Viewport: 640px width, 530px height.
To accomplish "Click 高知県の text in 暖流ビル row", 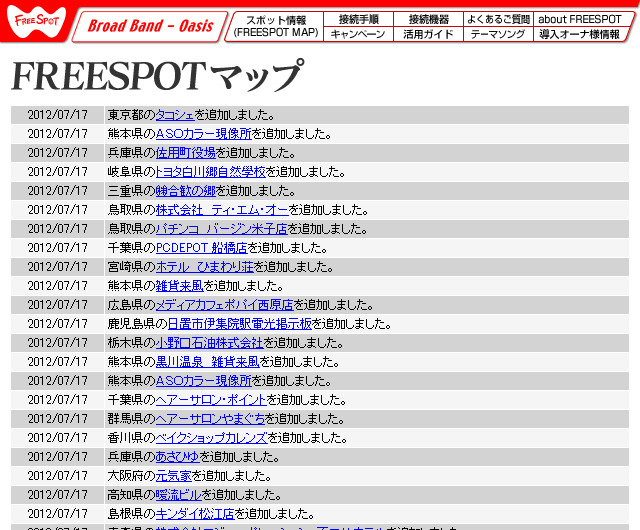I will [x=131, y=495].
